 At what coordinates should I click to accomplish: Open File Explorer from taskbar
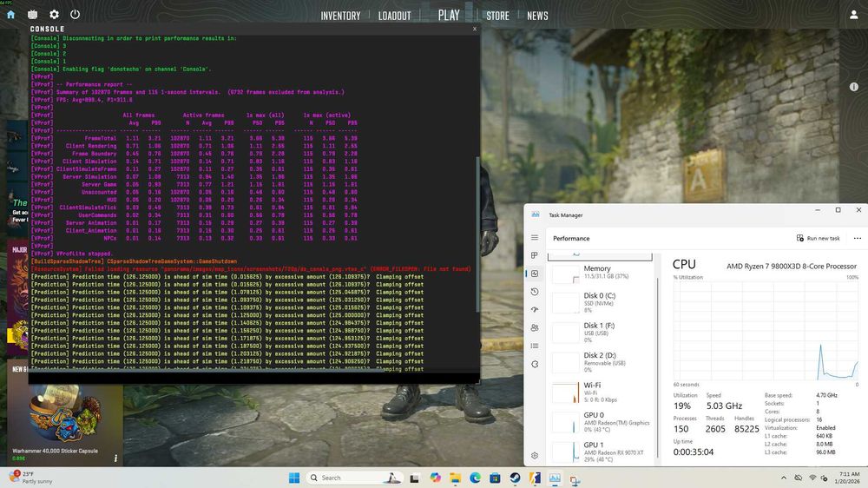455,478
